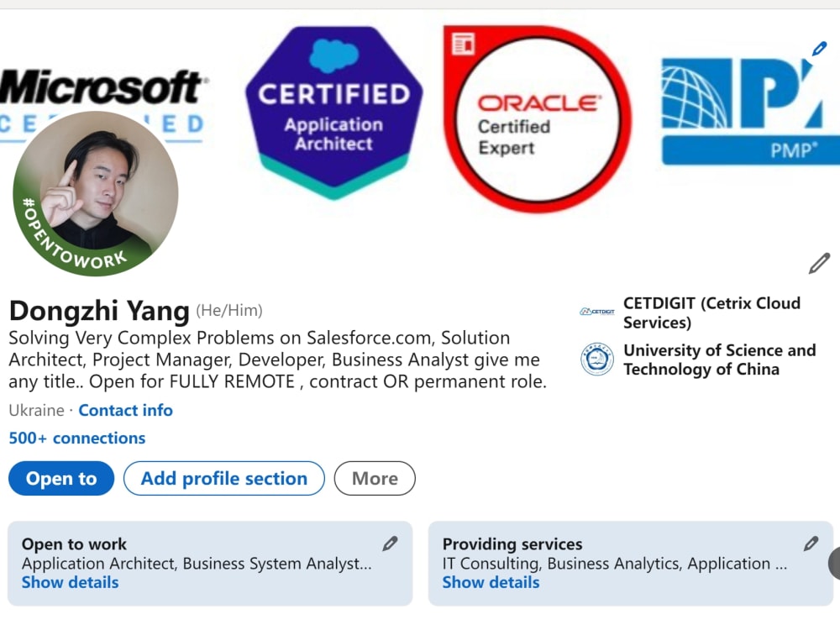The width and height of the screenshot is (840, 630).
Task: Click Add profile section button
Action: point(224,479)
